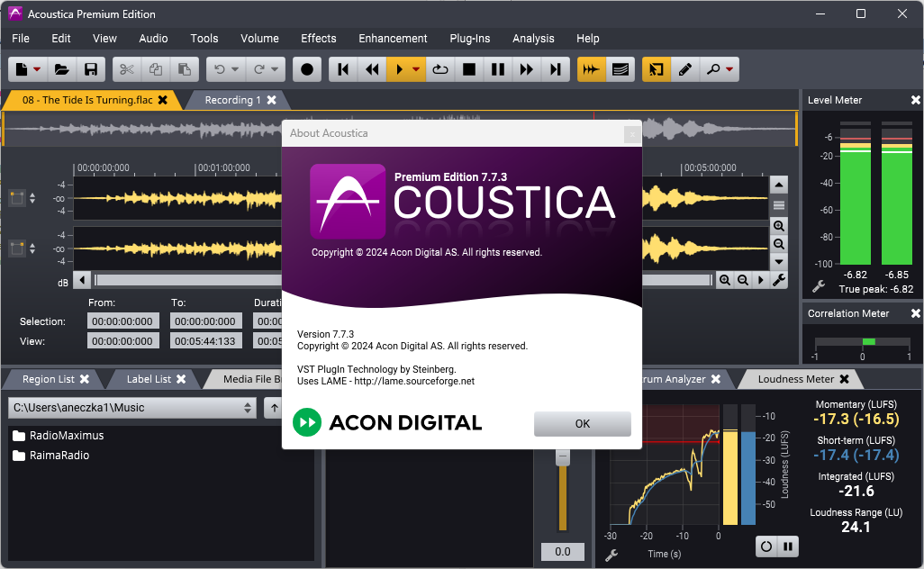Stop playback with the Stop button
Image resolution: width=924 pixels, height=569 pixels.
click(469, 69)
